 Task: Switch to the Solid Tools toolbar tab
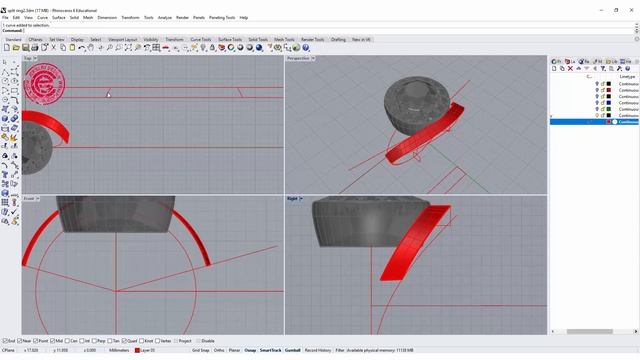tap(258, 40)
